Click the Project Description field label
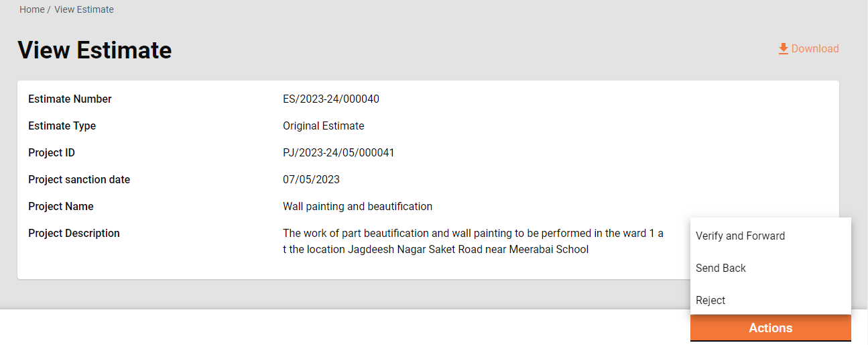The image size is (868, 345). click(74, 234)
